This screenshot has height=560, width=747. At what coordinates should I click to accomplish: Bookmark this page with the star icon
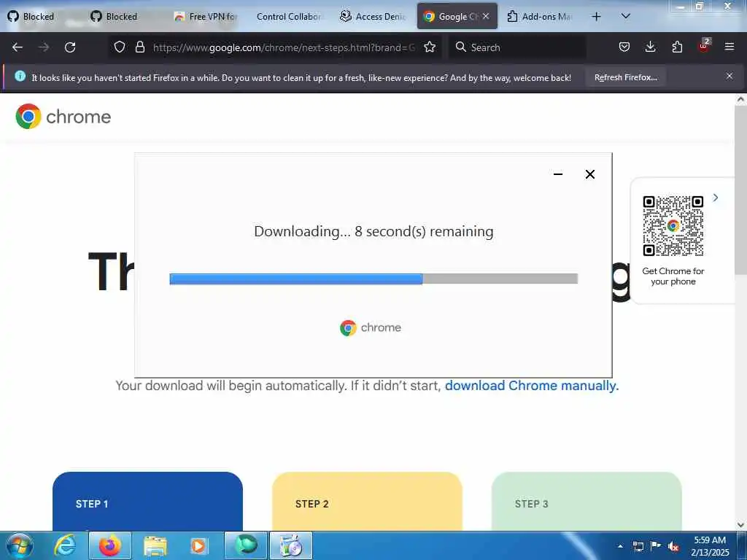pyautogui.click(x=430, y=47)
